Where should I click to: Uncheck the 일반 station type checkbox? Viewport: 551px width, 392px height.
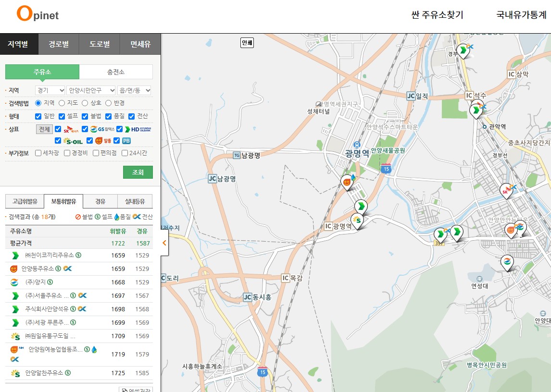pyautogui.click(x=38, y=116)
